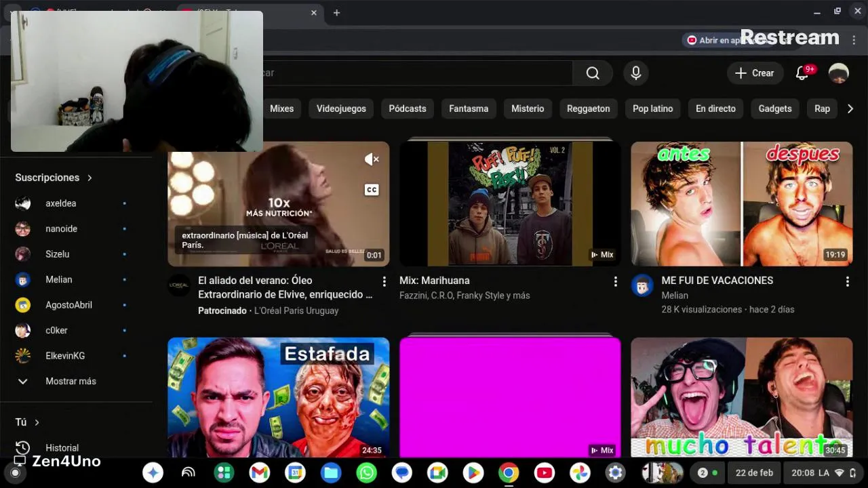Unmute the L'Oréal ad preview
The image size is (868, 488).
(372, 159)
